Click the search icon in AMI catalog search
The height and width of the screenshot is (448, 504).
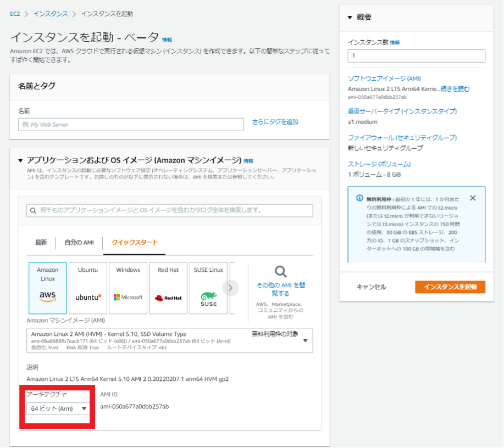(33, 211)
